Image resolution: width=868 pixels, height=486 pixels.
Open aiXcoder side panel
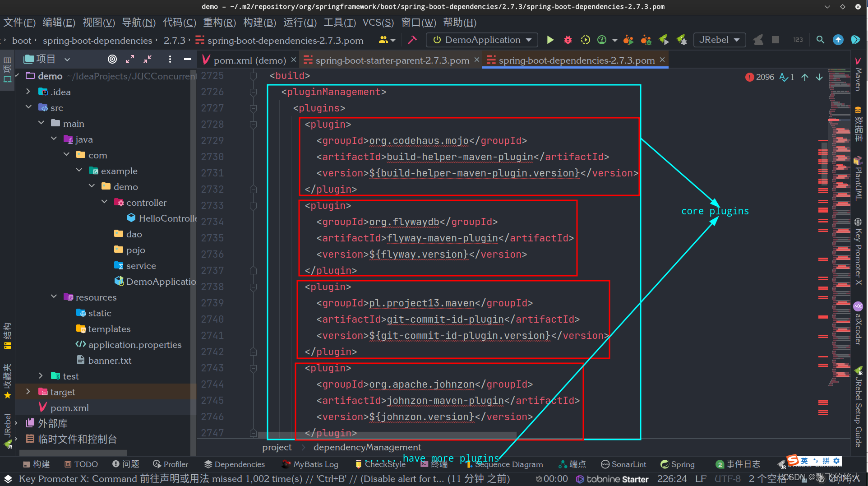point(858,324)
